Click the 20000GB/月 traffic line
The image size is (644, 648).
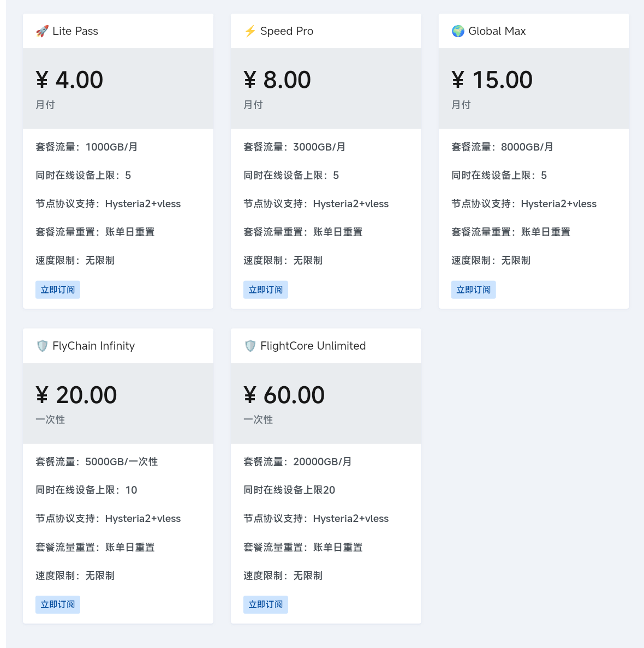pyautogui.click(x=297, y=461)
